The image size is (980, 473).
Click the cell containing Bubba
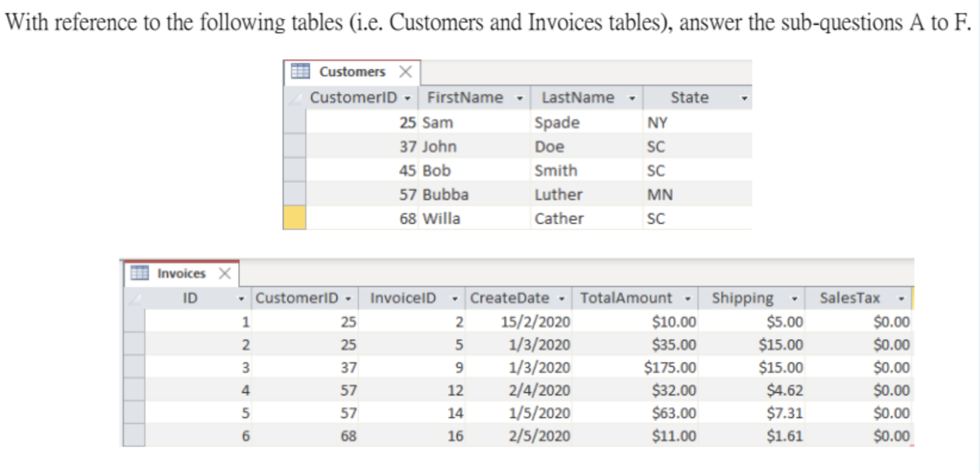coord(474,194)
